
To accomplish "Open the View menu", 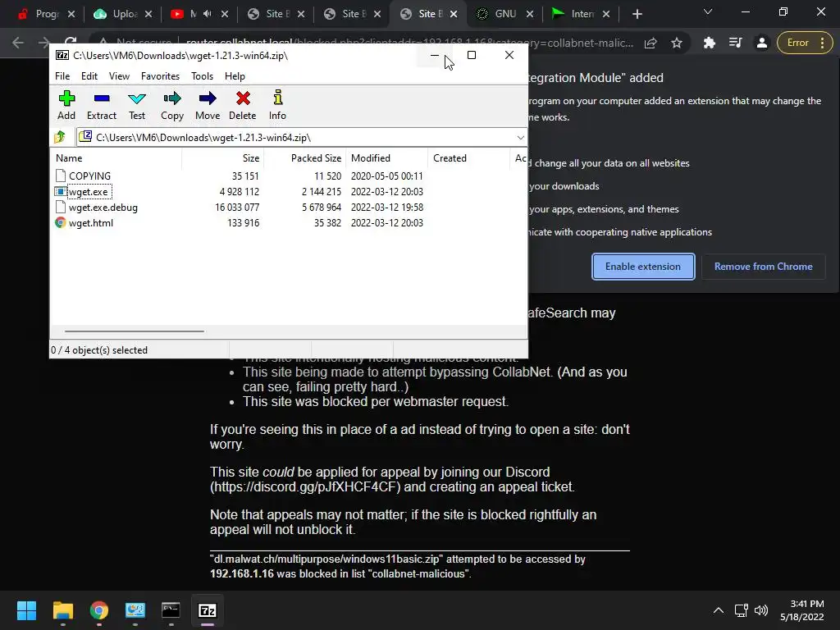I will click(119, 76).
